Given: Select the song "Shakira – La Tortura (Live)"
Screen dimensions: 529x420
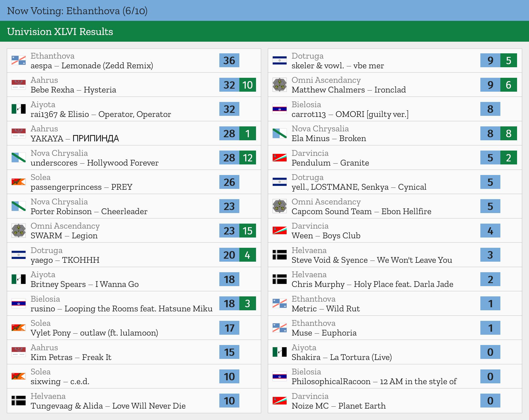Looking at the screenshot, I should (x=342, y=357).
